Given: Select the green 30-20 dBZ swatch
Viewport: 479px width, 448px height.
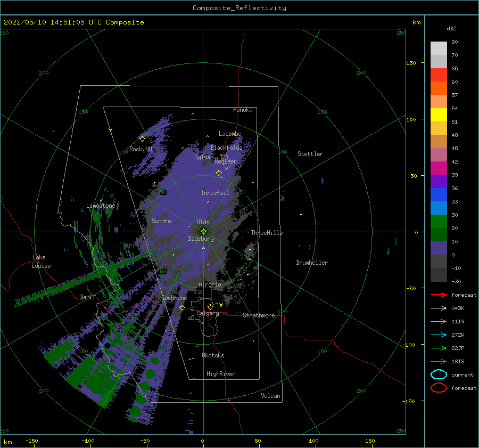Looking at the screenshot, I should click(439, 222).
